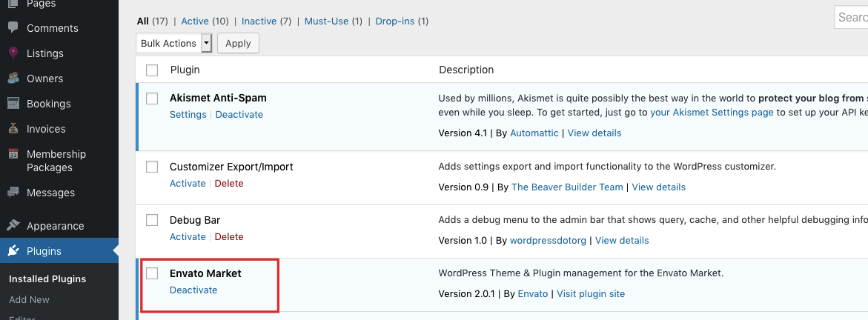The width and height of the screenshot is (868, 320).
Task: Open the Plugins sidebar menu item
Action: pos(59,251)
